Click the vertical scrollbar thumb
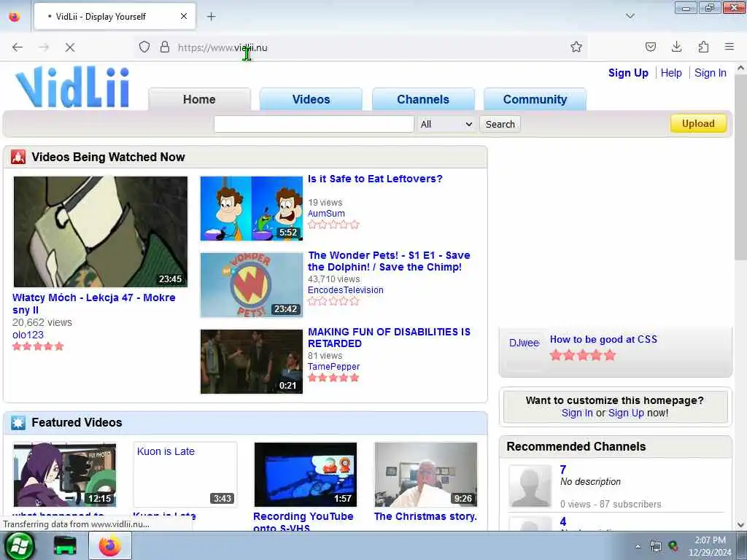This screenshot has height=560, width=747. click(x=741, y=168)
